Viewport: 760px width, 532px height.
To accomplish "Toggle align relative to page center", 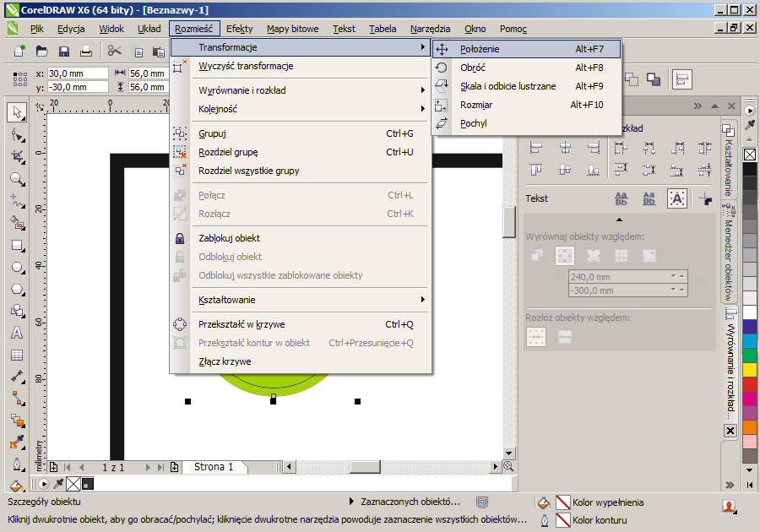I will (594, 255).
